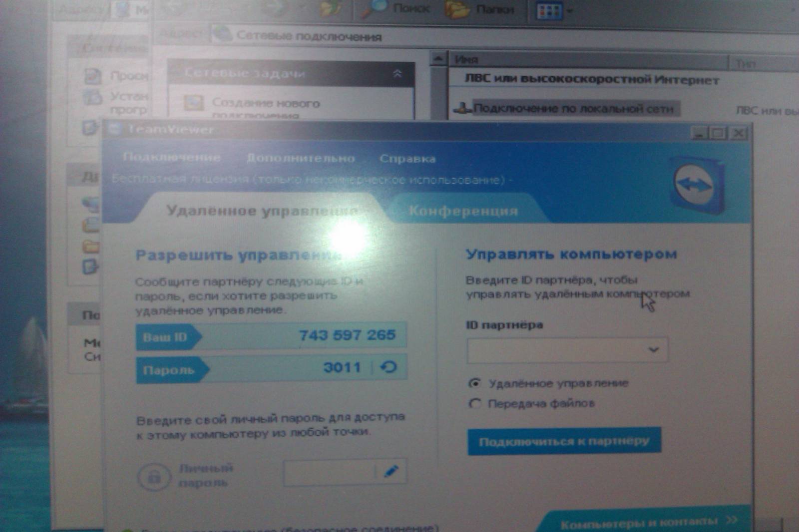
Task: Select the password value 3011
Action: pos(342,367)
